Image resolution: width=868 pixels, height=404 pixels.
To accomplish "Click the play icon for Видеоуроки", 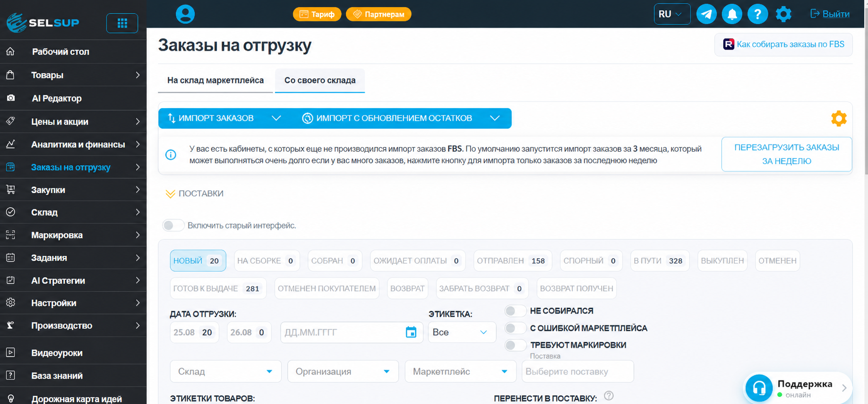I will pos(10,353).
